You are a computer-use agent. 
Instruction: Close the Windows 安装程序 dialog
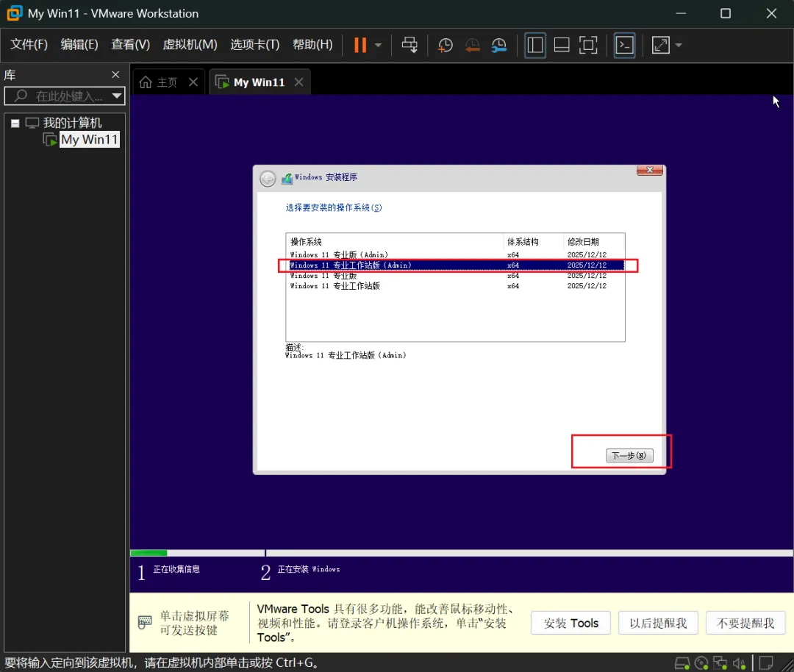[650, 170]
